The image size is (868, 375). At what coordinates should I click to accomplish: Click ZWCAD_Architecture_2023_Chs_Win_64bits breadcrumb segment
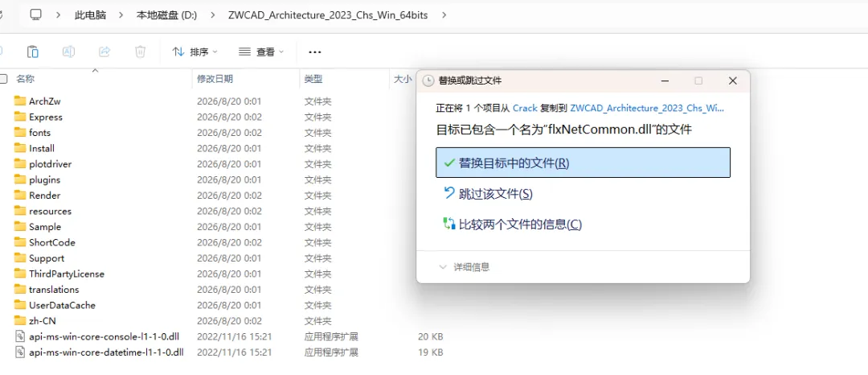tap(328, 15)
